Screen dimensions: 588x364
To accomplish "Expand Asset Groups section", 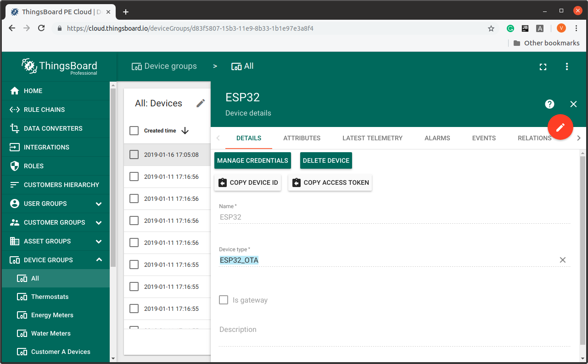I will [99, 241].
